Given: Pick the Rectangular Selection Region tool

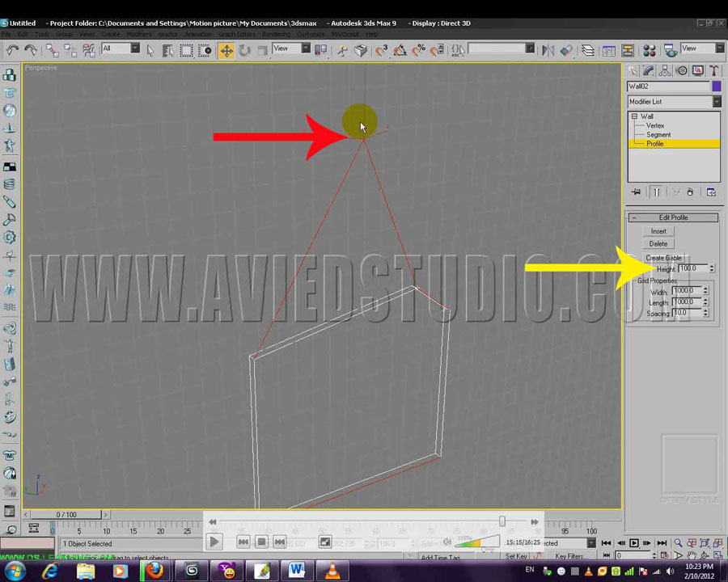Looking at the screenshot, I should (x=186, y=50).
